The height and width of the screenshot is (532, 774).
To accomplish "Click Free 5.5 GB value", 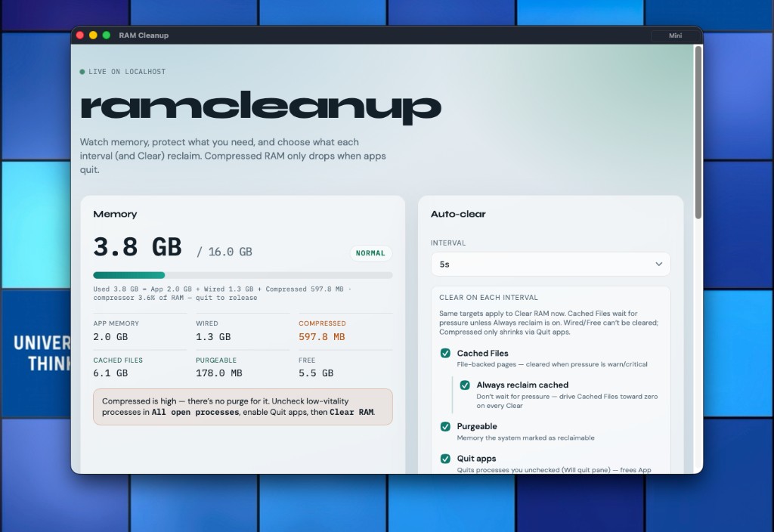I will (316, 373).
